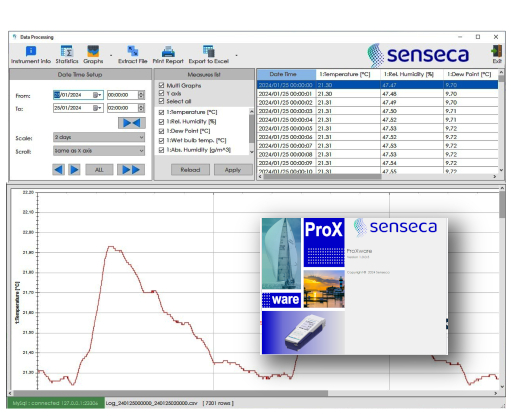Uncheck 1:Wet bulb temp. [°C] measure
Screen dimensions: 511x416
coord(162,141)
